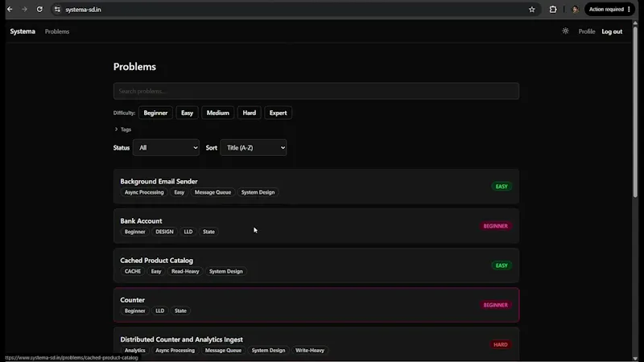
Task: Click DESIGN tag on Bank Account
Action: pyautogui.click(x=164, y=232)
